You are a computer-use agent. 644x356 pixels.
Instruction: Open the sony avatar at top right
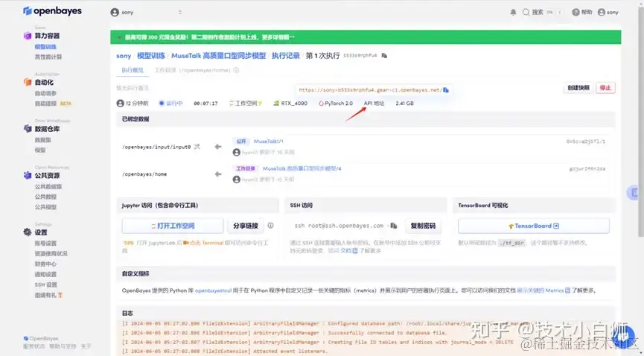(x=602, y=13)
